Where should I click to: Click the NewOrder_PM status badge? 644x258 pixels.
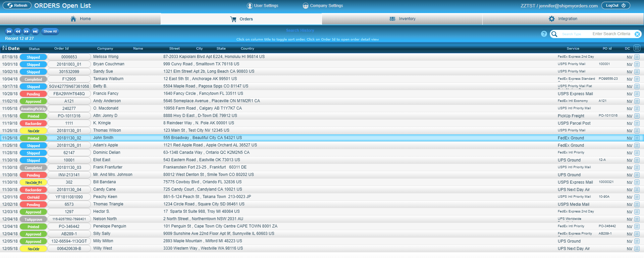coord(33,183)
